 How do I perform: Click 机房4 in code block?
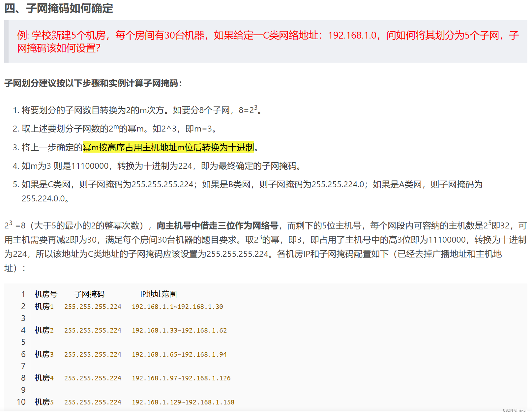click(44, 378)
